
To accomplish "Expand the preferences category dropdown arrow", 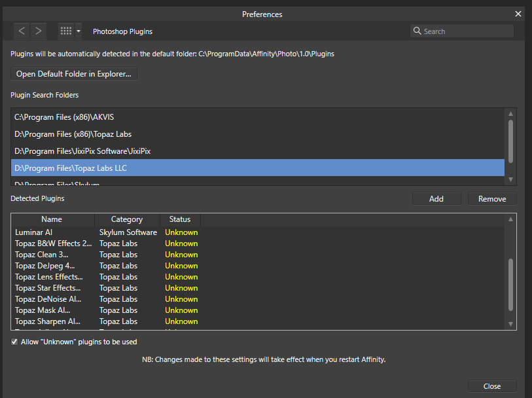I will tap(79, 31).
